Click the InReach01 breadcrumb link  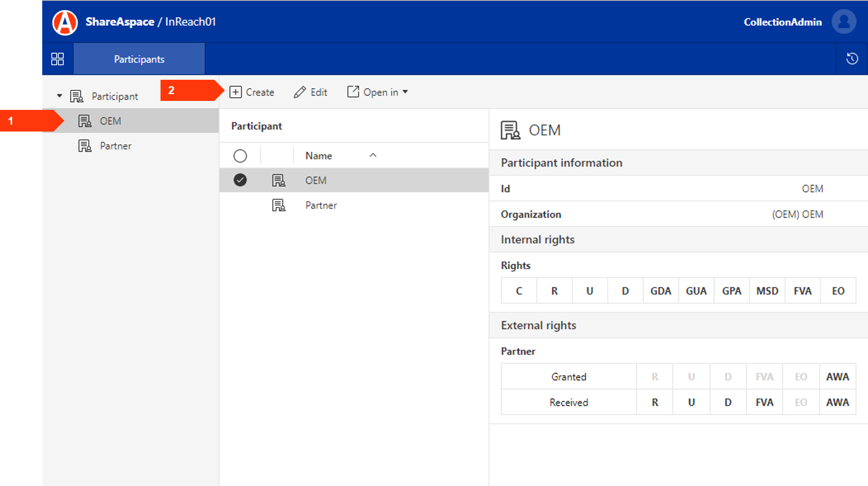[191, 22]
